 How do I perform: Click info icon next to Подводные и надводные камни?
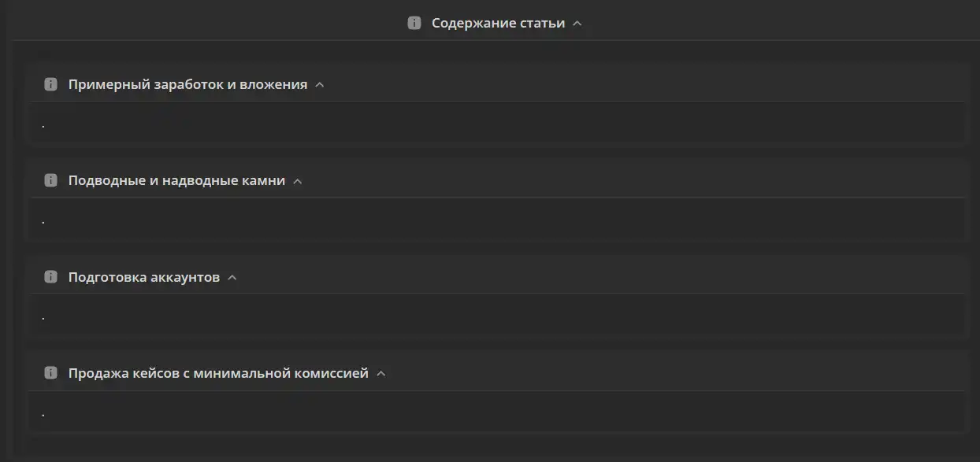pyautogui.click(x=50, y=180)
